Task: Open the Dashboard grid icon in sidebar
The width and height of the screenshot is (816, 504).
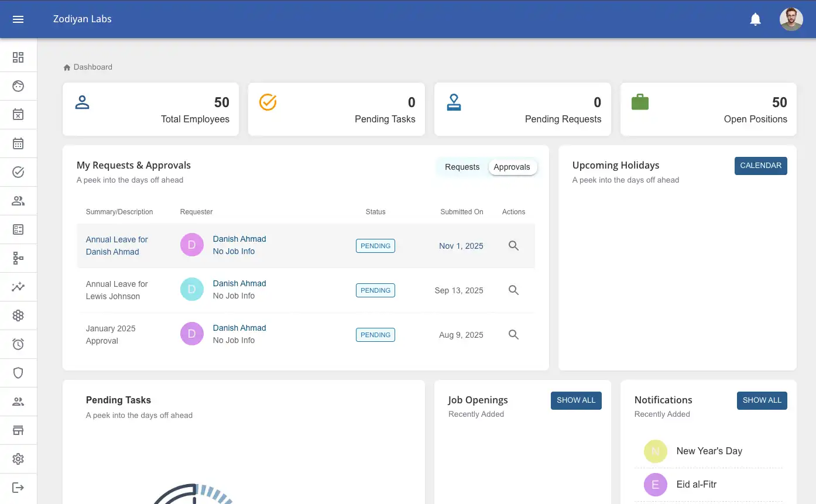Action: click(18, 57)
